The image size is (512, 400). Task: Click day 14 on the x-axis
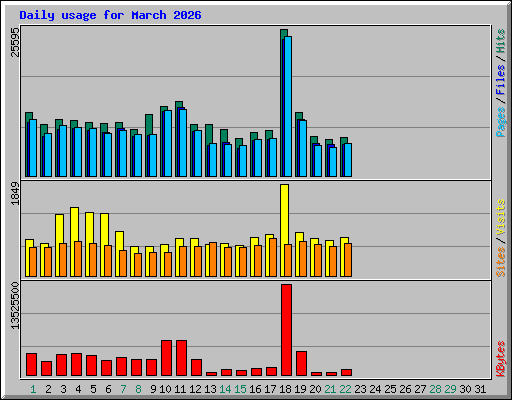(225, 389)
